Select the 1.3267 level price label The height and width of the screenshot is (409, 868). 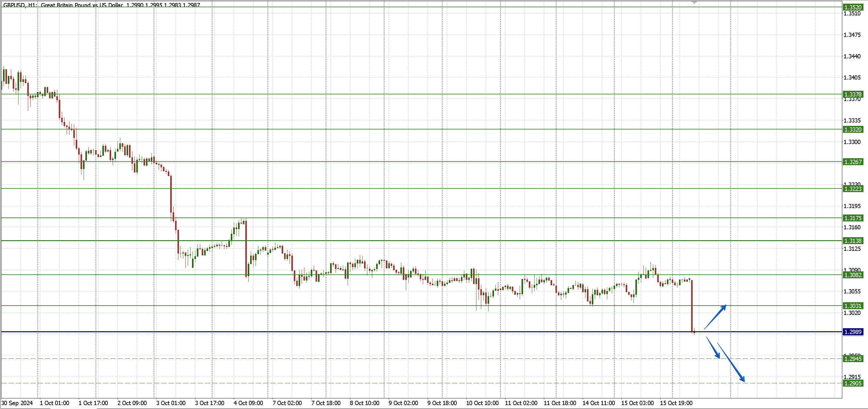tap(853, 162)
